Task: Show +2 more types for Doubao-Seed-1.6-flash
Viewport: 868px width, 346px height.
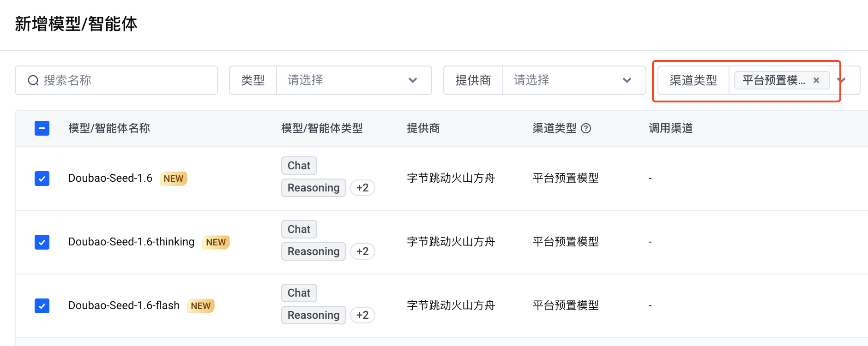Action: 362,315
